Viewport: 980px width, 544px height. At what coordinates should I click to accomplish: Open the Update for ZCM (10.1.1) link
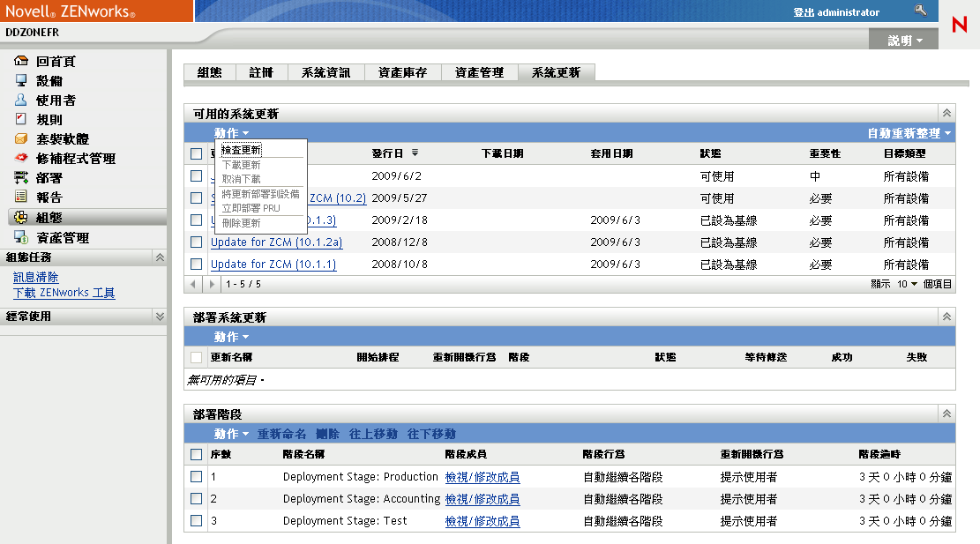(273, 265)
